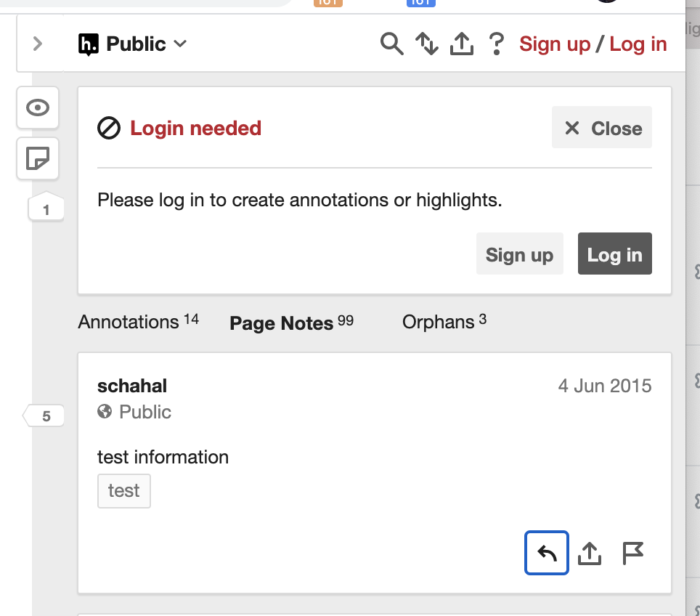700x616 pixels.
Task: Open the search icon
Action: pyautogui.click(x=391, y=44)
